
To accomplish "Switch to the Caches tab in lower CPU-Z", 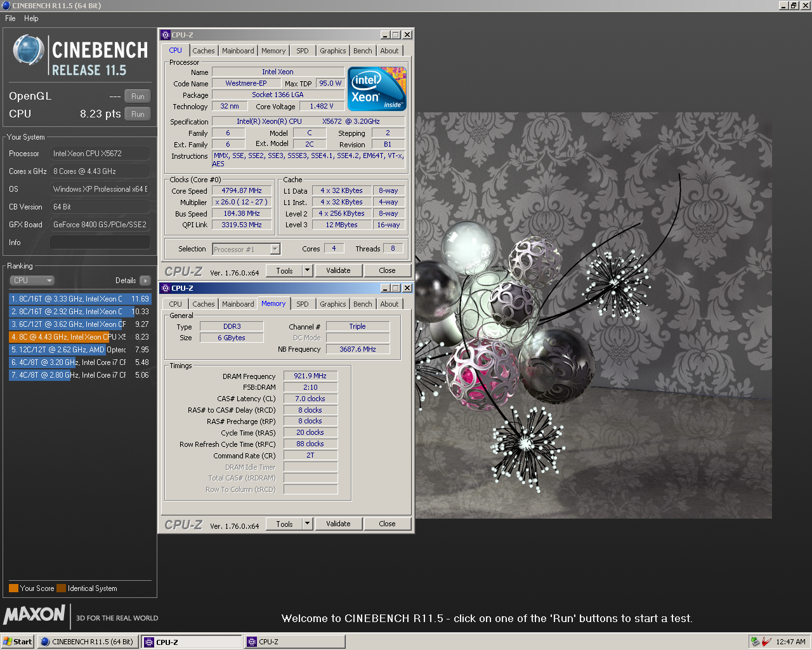I will click(204, 304).
